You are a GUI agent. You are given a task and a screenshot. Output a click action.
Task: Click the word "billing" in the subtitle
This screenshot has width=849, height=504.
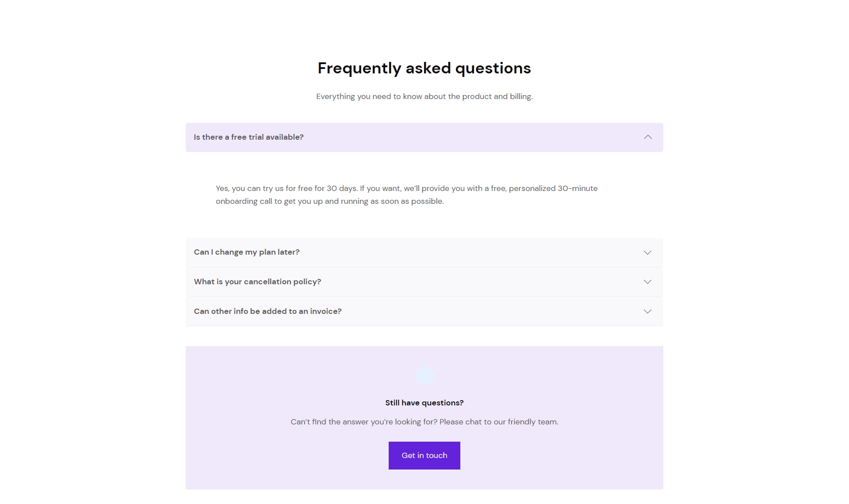pyautogui.click(x=520, y=96)
